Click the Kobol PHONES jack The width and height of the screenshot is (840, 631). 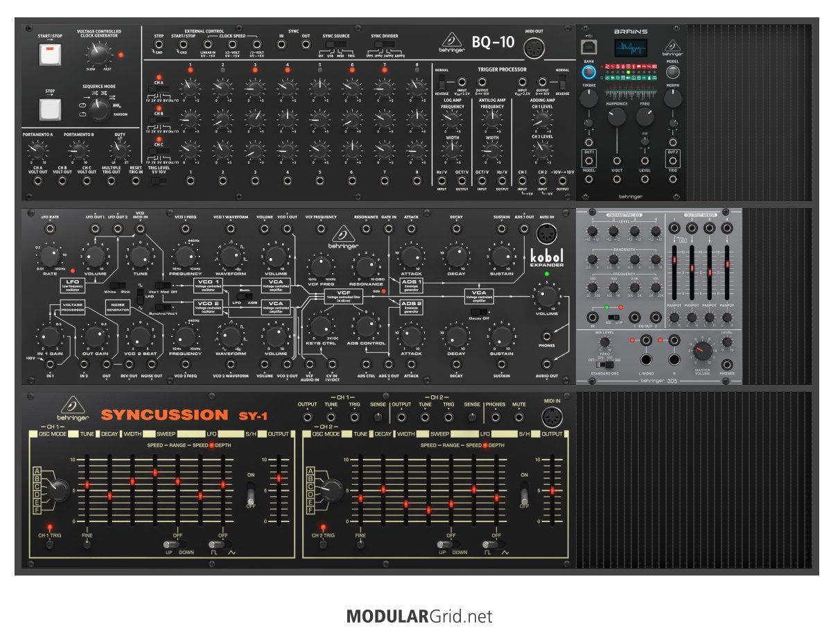[547, 337]
